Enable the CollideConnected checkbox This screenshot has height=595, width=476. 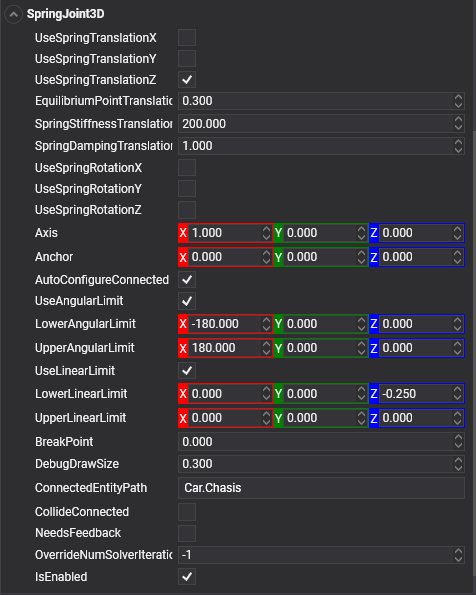(187, 512)
